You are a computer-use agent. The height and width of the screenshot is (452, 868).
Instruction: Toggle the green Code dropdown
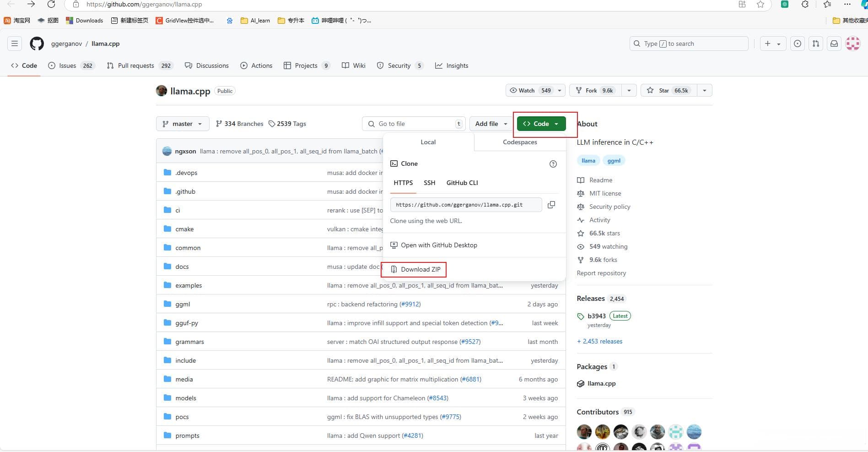tap(541, 124)
